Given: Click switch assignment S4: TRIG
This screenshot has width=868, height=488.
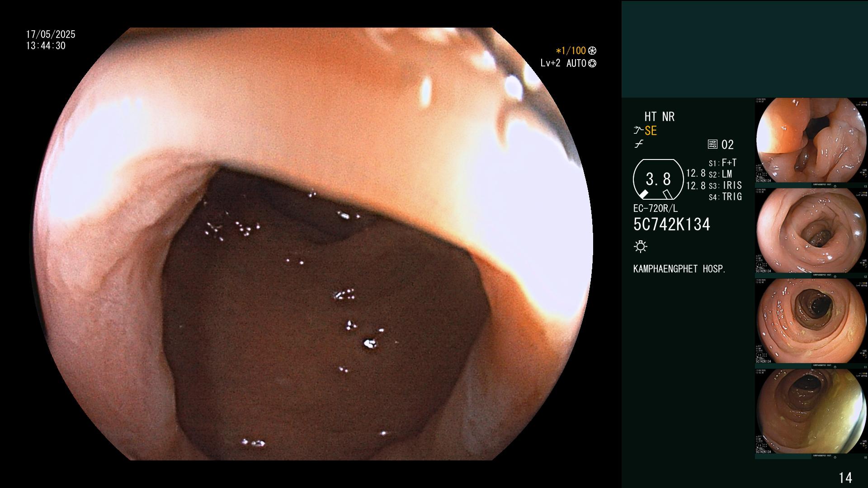Looking at the screenshot, I should [x=725, y=197].
